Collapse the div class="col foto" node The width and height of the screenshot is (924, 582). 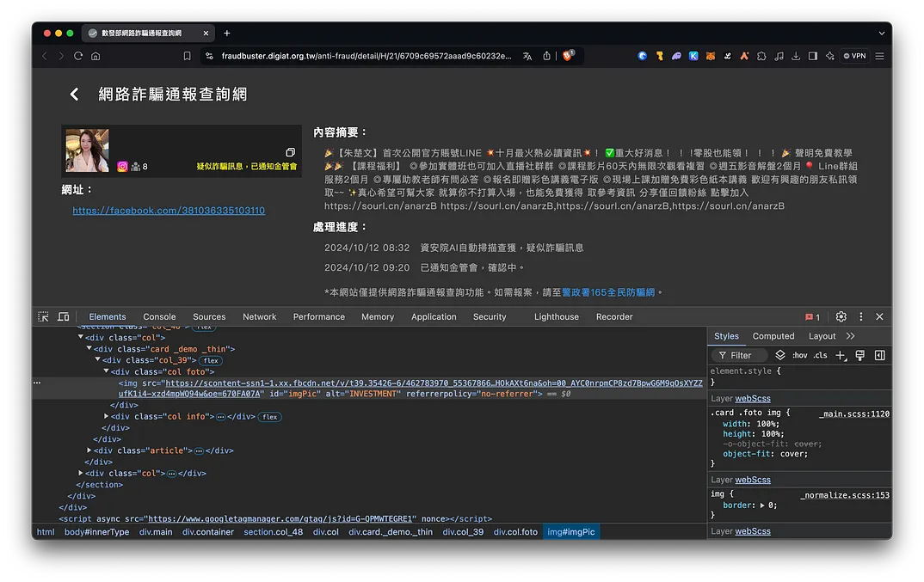pos(106,371)
